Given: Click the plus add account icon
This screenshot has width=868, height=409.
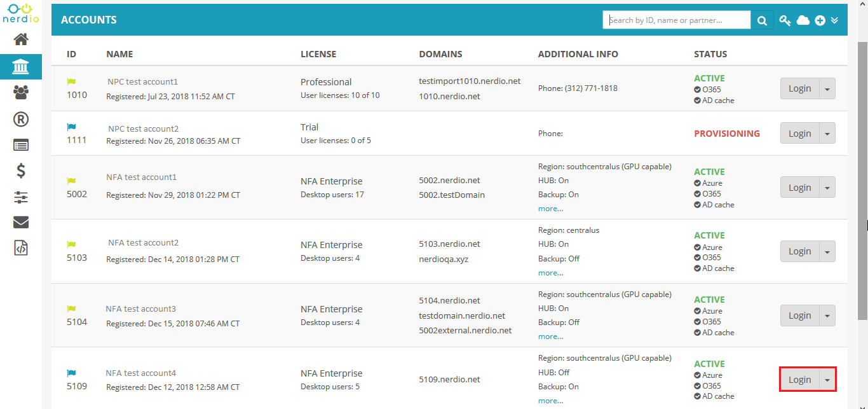Looking at the screenshot, I should 820,20.
